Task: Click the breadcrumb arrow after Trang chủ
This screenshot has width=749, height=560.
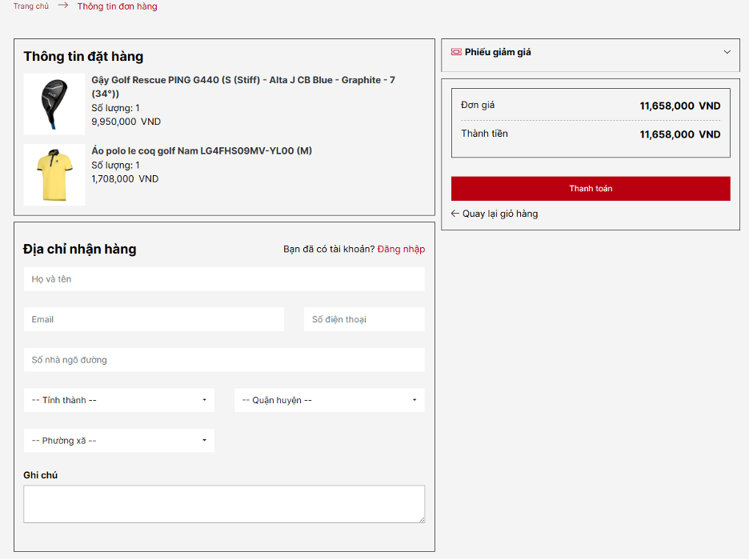Action: tap(63, 6)
